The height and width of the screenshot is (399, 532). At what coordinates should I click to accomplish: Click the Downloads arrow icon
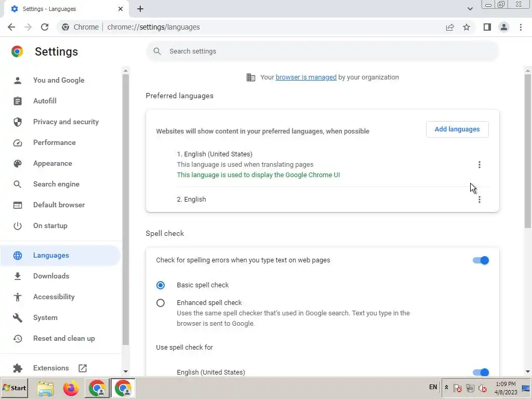coord(18,276)
